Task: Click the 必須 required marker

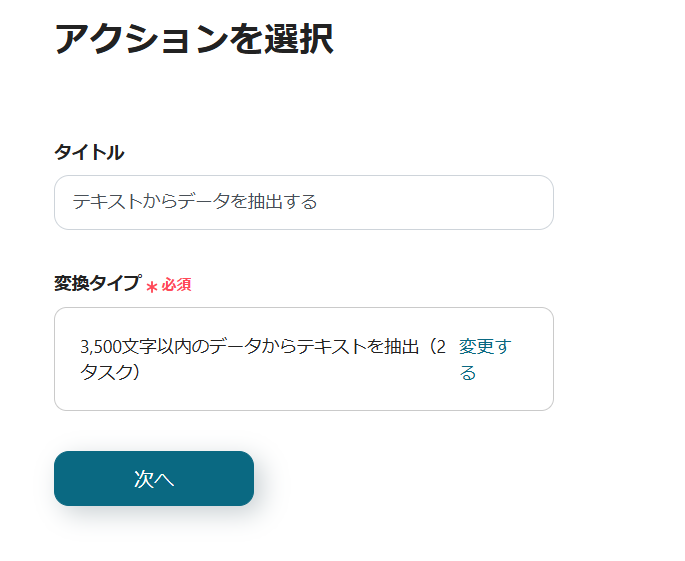Action: [x=177, y=285]
